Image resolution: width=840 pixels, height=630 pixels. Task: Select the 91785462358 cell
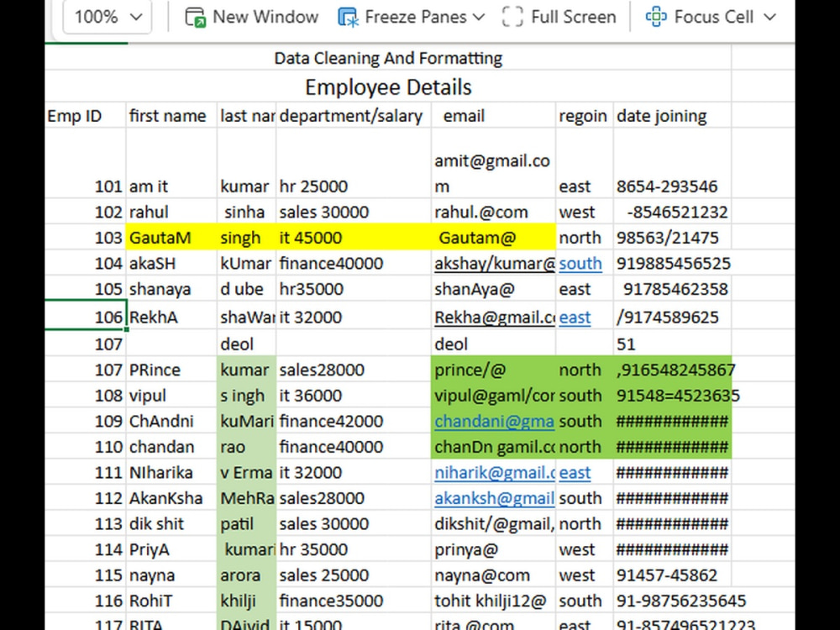click(x=672, y=289)
